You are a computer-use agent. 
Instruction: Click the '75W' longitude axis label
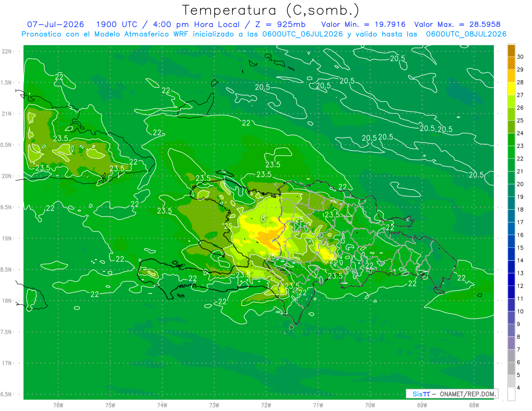point(110,405)
